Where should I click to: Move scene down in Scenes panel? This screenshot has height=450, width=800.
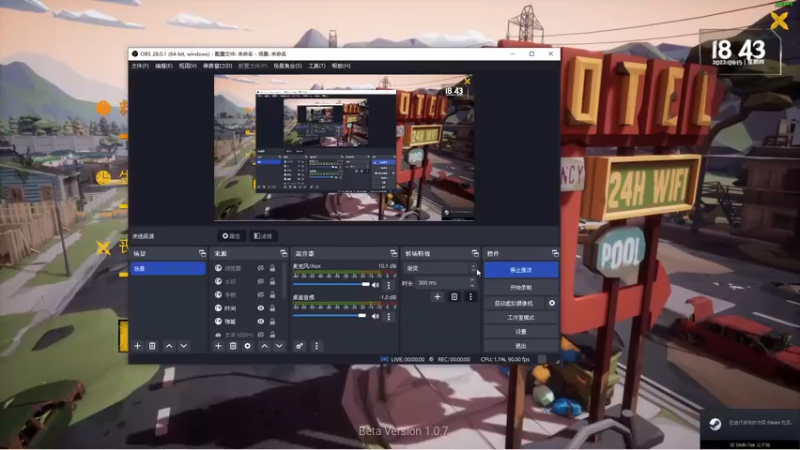(184, 346)
